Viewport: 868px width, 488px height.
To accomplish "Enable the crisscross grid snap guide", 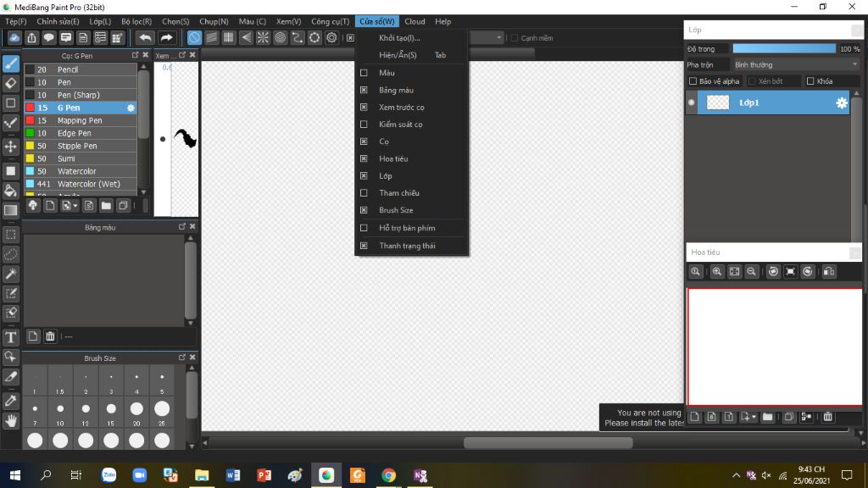I will [229, 37].
